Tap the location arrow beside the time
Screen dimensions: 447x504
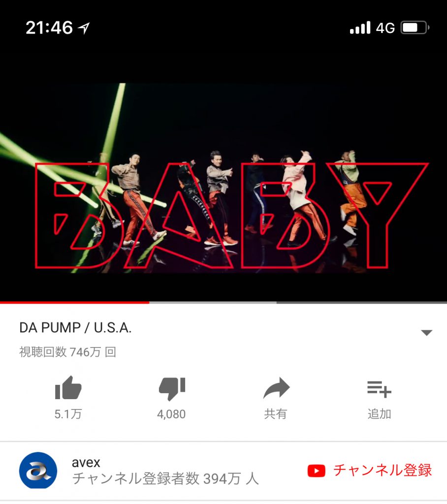tap(84, 28)
